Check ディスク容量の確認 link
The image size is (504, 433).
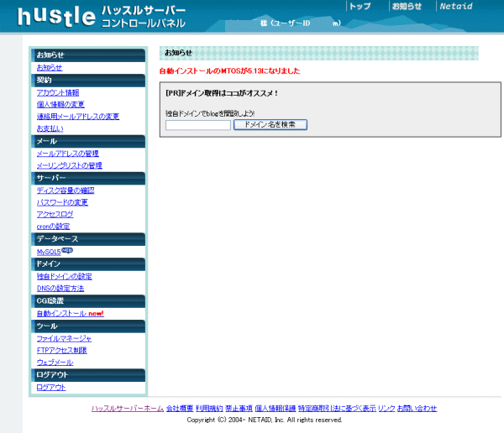(66, 190)
